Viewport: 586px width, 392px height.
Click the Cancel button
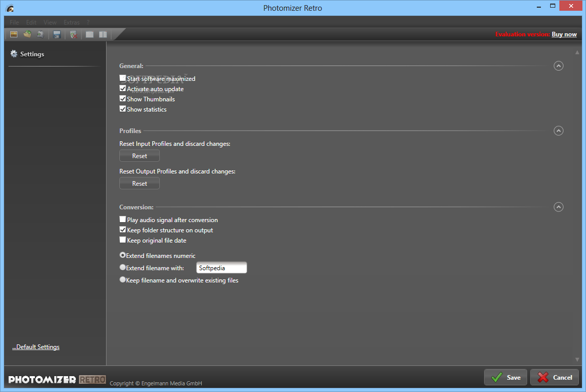(x=555, y=378)
